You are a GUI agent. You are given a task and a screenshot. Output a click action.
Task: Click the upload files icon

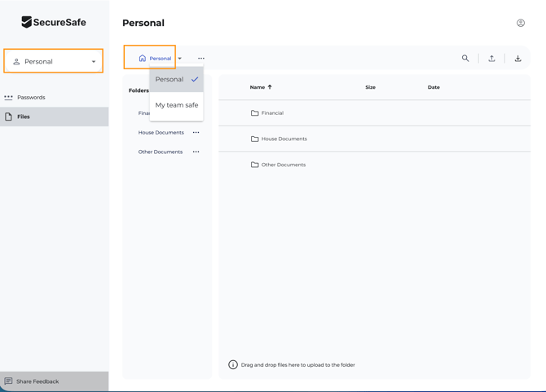[491, 59]
